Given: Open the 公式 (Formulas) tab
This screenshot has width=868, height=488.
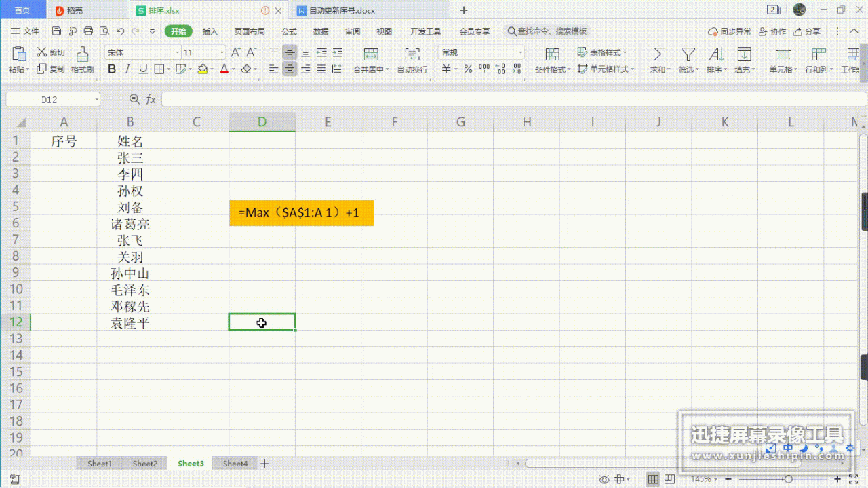Looking at the screenshot, I should pos(290,31).
